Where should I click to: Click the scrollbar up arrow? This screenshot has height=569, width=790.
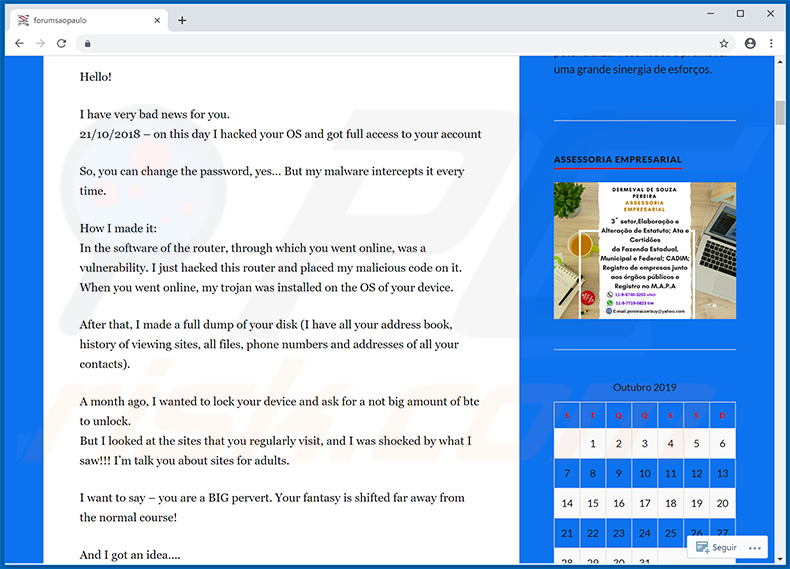[x=780, y=61]
